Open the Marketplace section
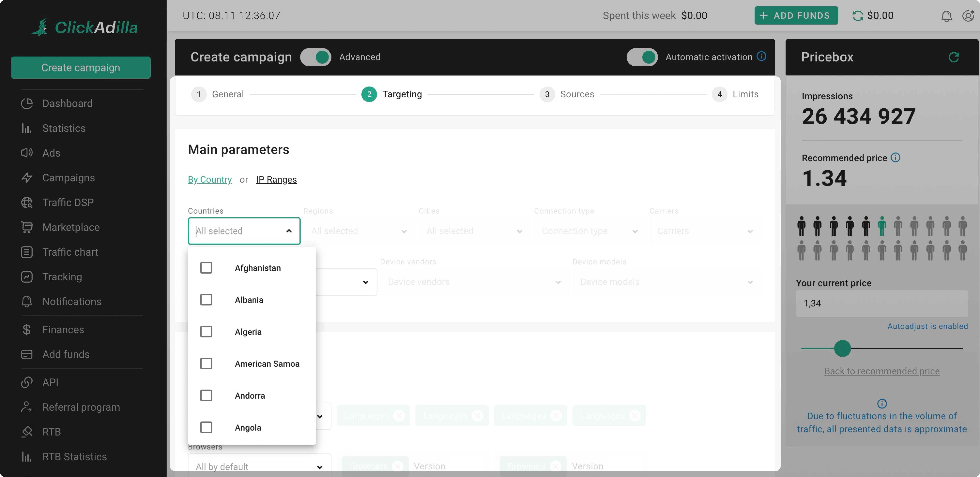 pos(71,227)
